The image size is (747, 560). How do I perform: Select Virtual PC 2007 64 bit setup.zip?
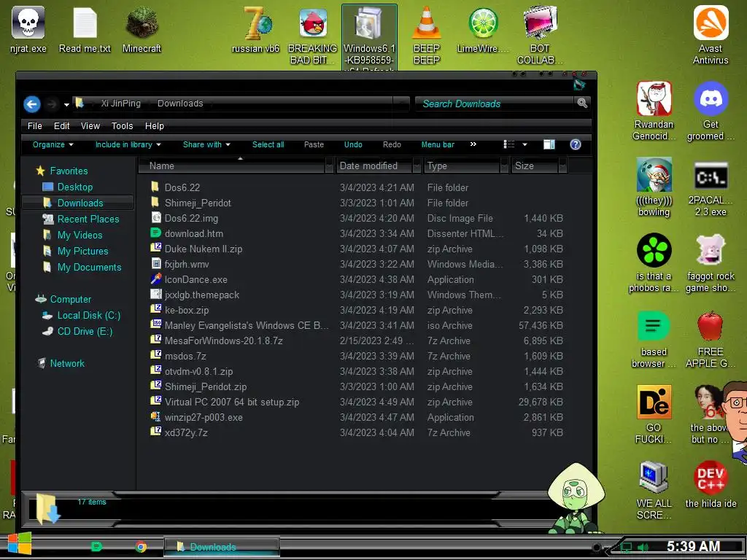[356, 402]
